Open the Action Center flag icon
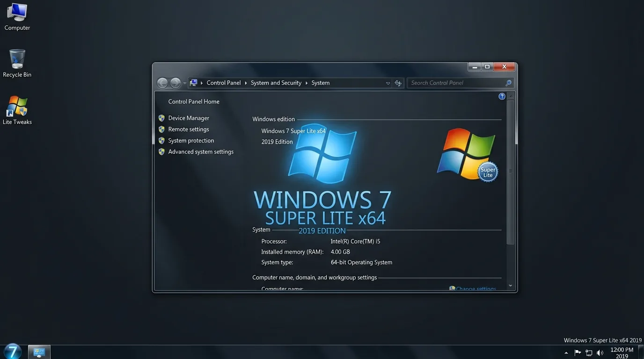This screenshot has width=644, height=359. (578, 353)
